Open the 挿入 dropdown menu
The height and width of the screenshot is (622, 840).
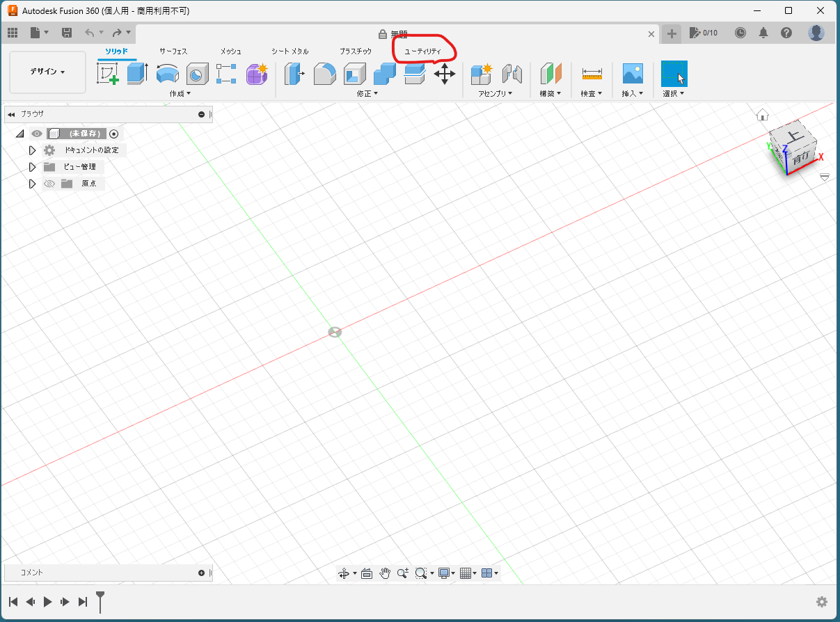click(x=633, y=93)
